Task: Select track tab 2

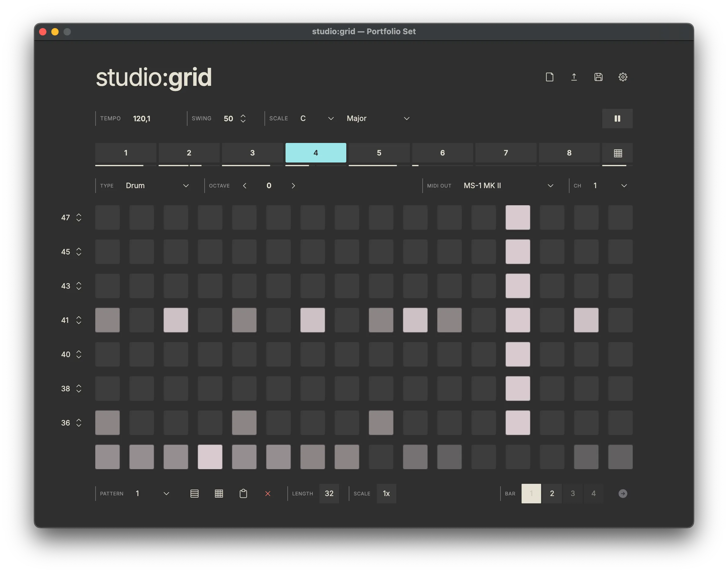Action: (189, 153)
